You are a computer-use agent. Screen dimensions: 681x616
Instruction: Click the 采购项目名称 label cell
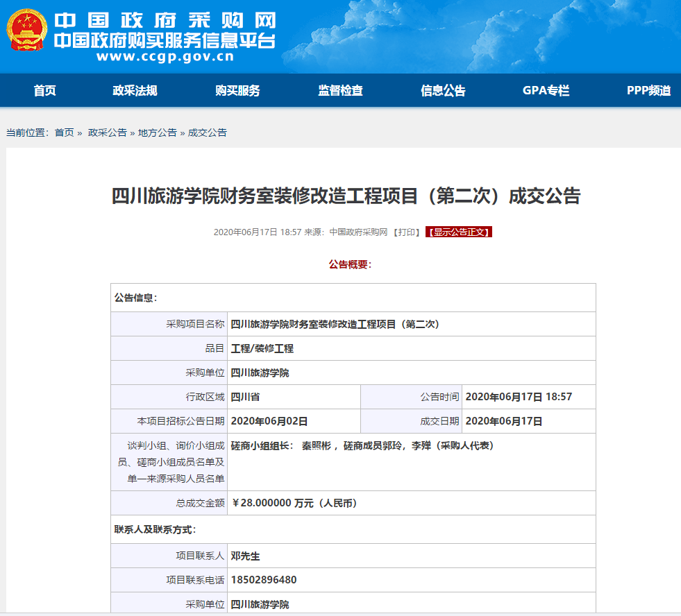tap(169, 324)
